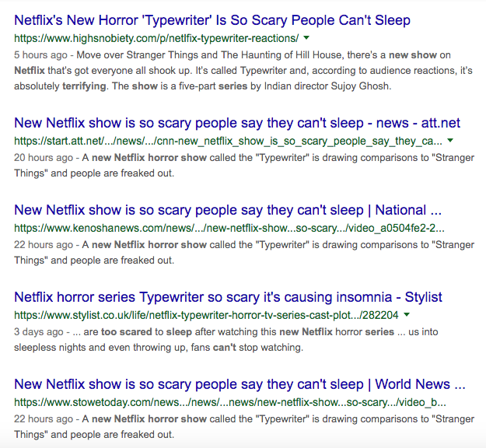Open the National headline from Kenosha News
The image size is (486, 448).
(228, 210)
